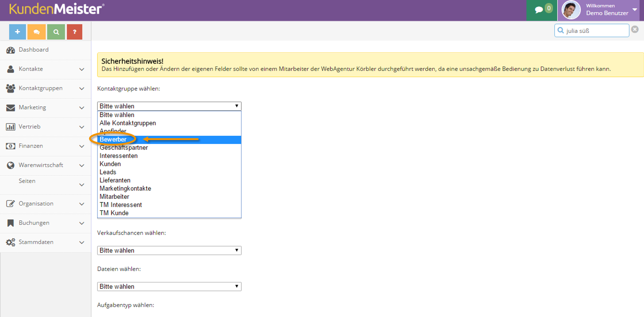Expand the Marketing menu chevron
The width and height of the screenshot is (644, 317).
(82, 108)
